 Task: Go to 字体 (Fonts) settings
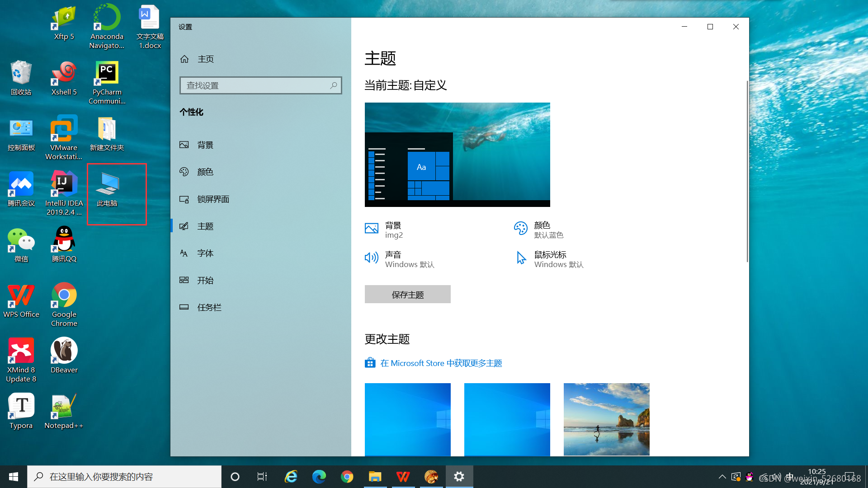pos(205,253)
